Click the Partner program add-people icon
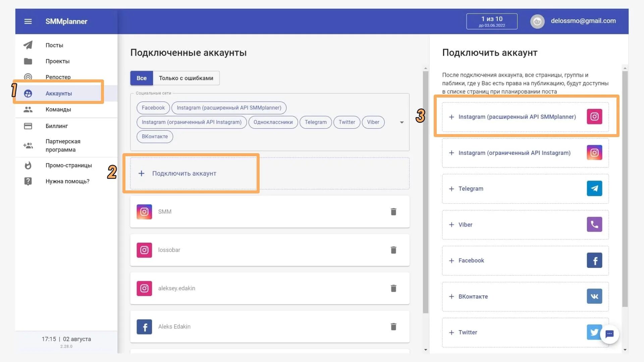 pyautogui.click(x=28, y=145)
